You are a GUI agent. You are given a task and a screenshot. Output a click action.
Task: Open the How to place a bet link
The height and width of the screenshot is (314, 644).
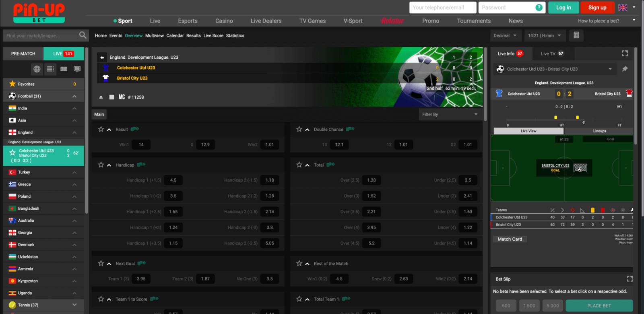[599, 21]
